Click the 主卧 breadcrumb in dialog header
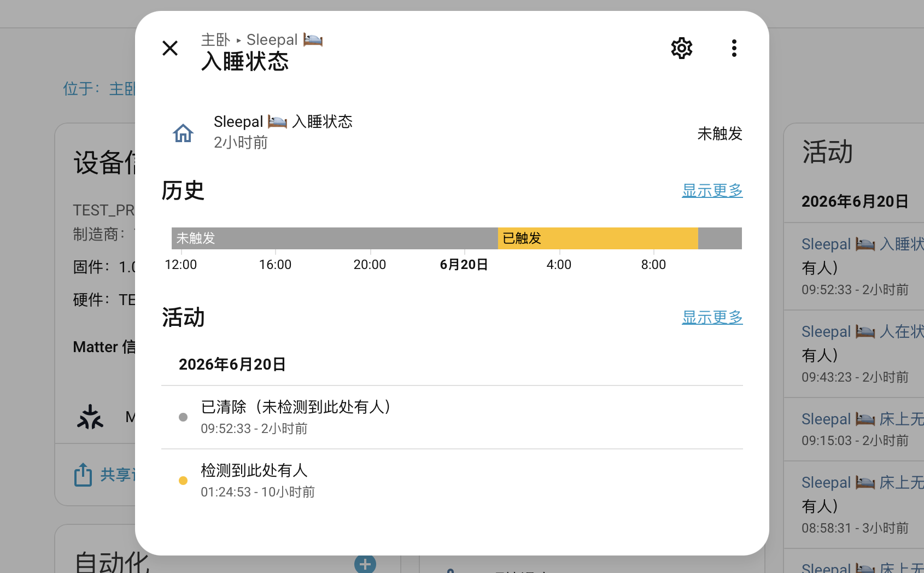 [215, 40]
